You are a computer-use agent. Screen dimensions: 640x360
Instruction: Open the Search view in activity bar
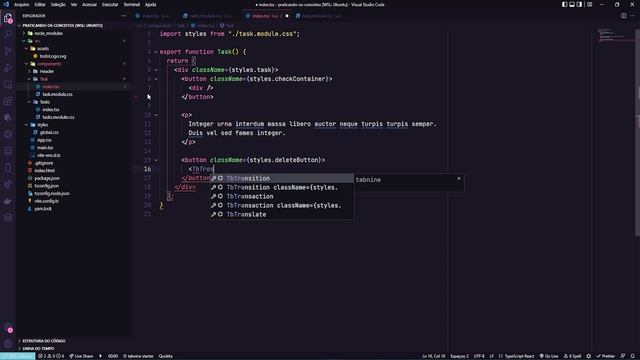(x=8, y=34)
